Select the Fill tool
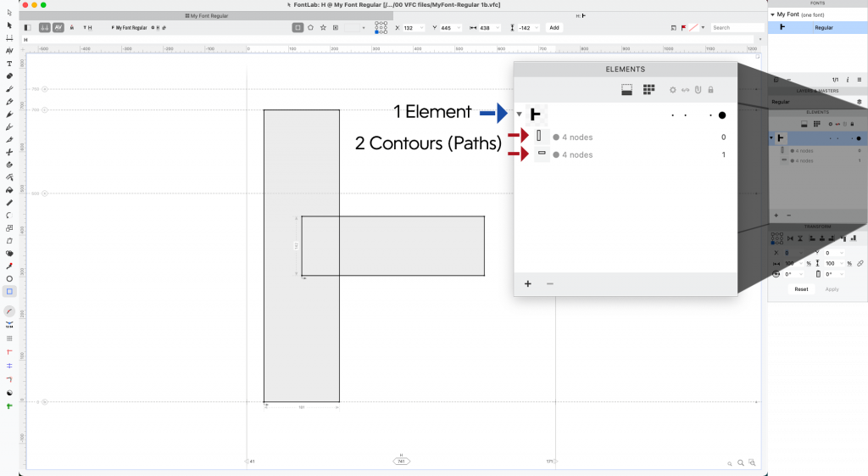The width and height of the screenshot is (868, 476). pyautogui.click(x=9, y=190)
